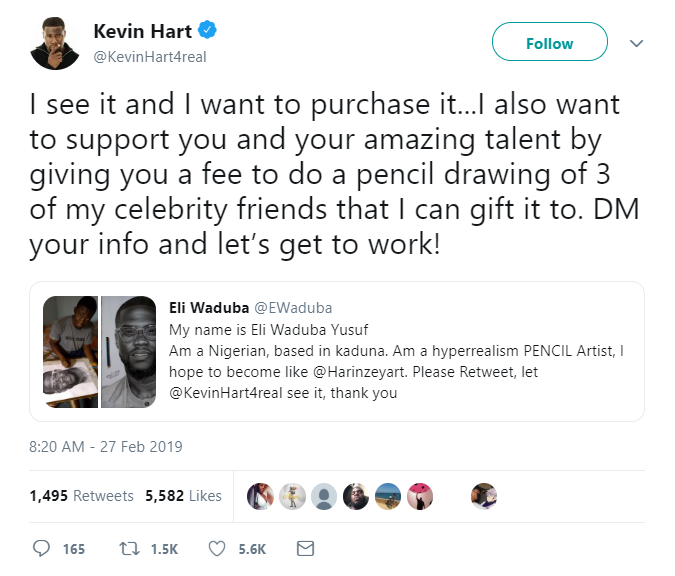Follow Kevin Hart
This screenshot has height=576, width=675.
tap(549, 43)
